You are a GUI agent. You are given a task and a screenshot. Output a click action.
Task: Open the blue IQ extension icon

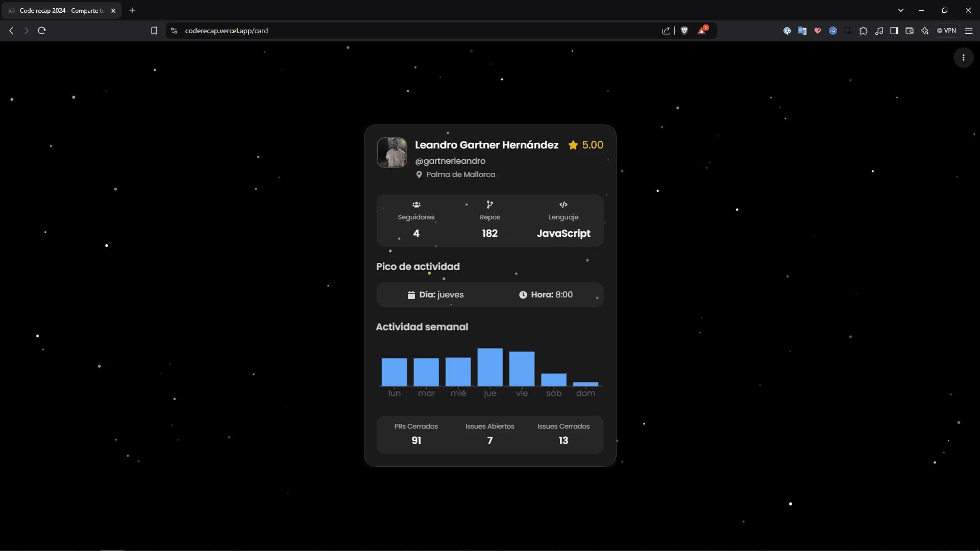[x=833, y=31]
